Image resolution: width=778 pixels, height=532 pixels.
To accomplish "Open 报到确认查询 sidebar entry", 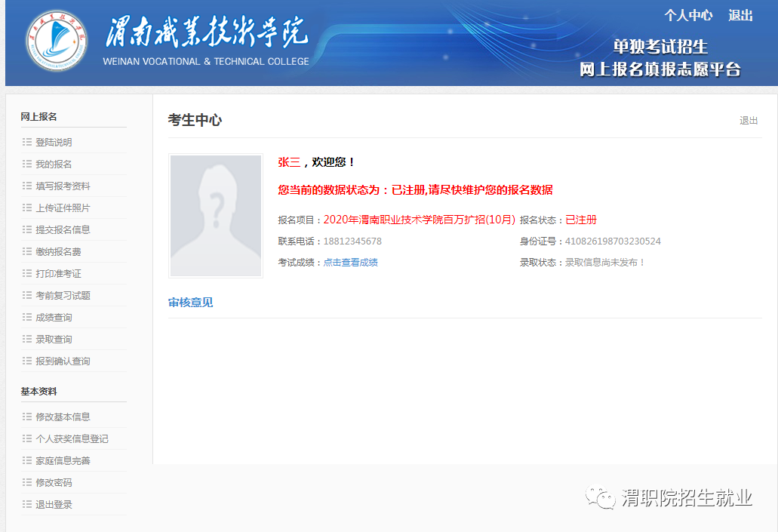I will point(63,361).
